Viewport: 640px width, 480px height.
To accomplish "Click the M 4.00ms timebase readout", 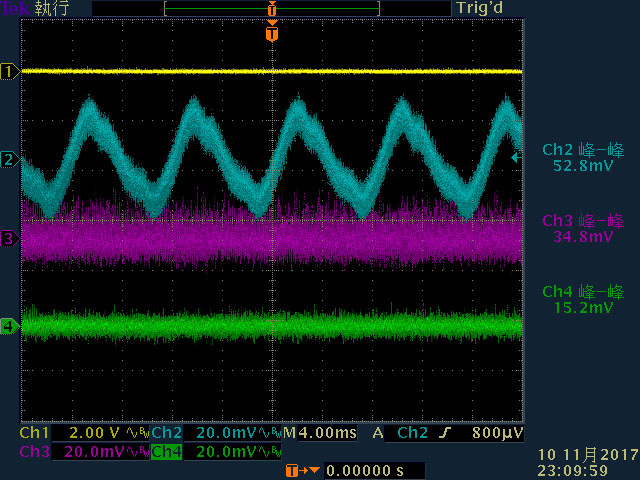I will pos(320,433).
